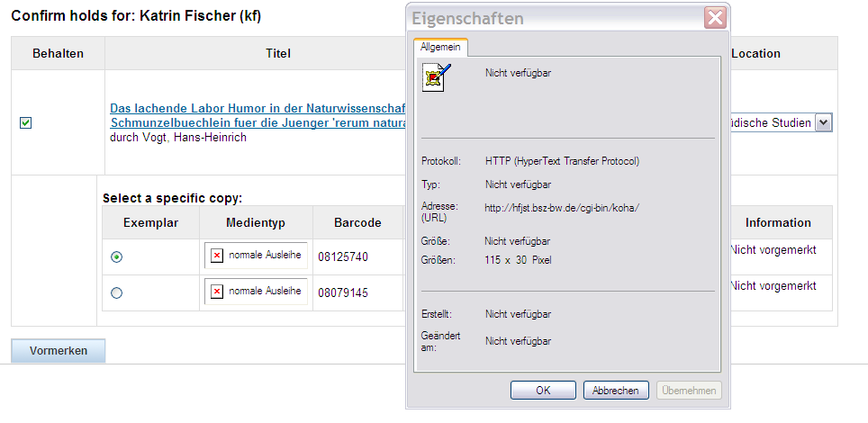The image size is (868, 423).
Task: Switch to the Allgemein tab
Action: click(x=440, y=47)
